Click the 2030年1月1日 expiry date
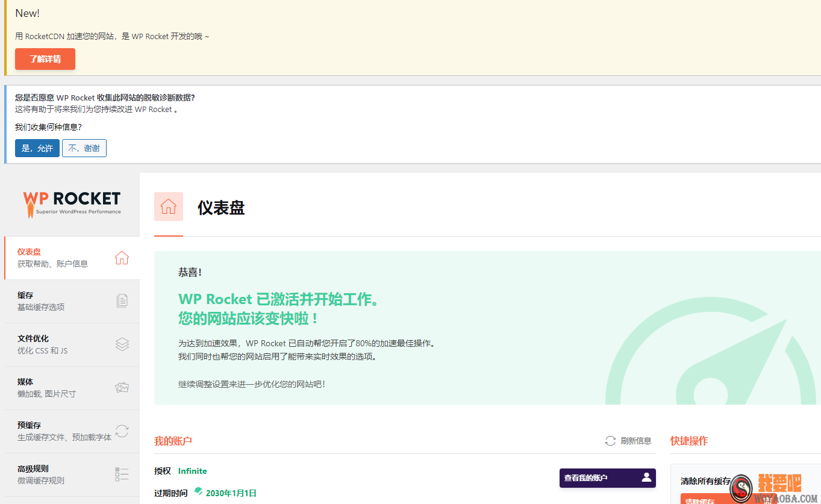 (231, 493)
